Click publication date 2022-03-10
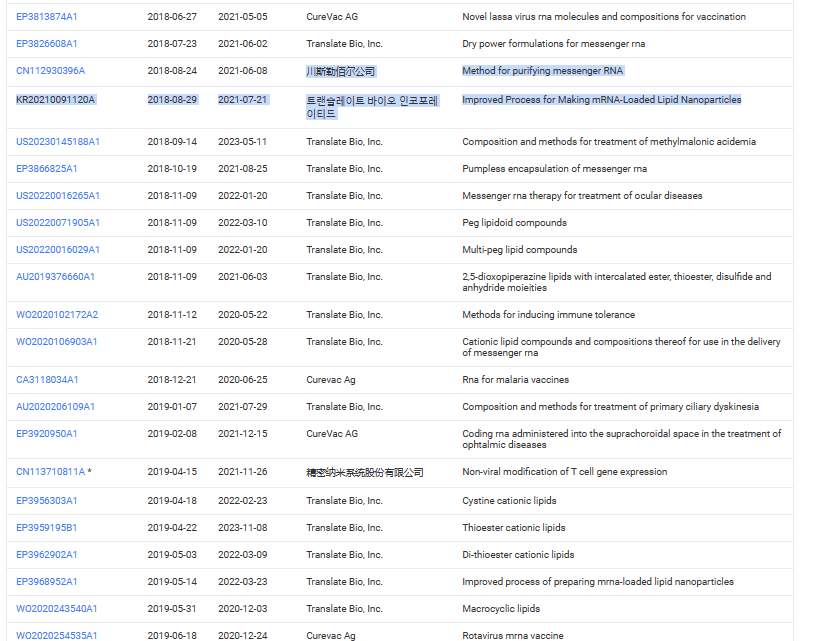Image resolution: width=835 pixels, height=641 pixels. coord(242,223)
